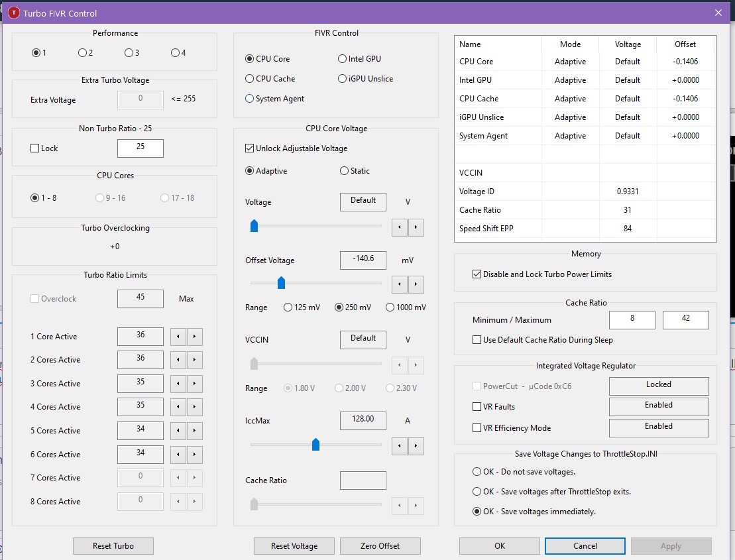
Task: Increase 4 Cores Active ratio with right arrow
Action: (195, 407)
